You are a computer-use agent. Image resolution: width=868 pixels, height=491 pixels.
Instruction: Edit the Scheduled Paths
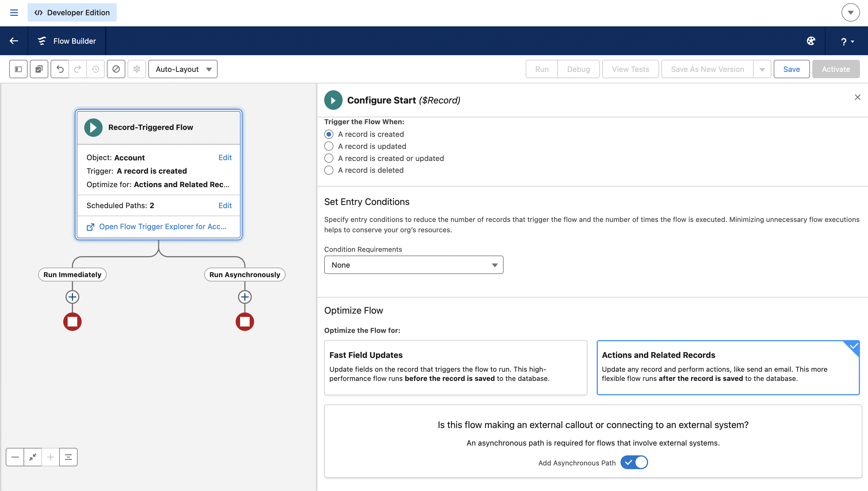[225, 205]
